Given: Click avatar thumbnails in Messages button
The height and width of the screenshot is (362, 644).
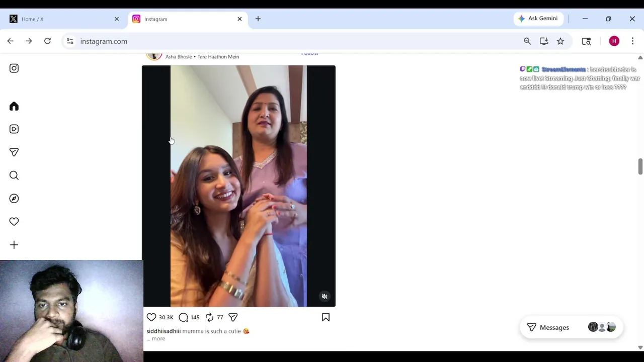Looking at the screenshot, I should click(x=602, y=327).
